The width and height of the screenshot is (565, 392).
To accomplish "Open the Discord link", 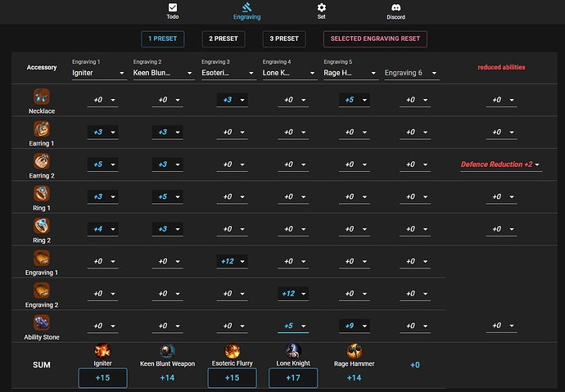I will 395,11.
